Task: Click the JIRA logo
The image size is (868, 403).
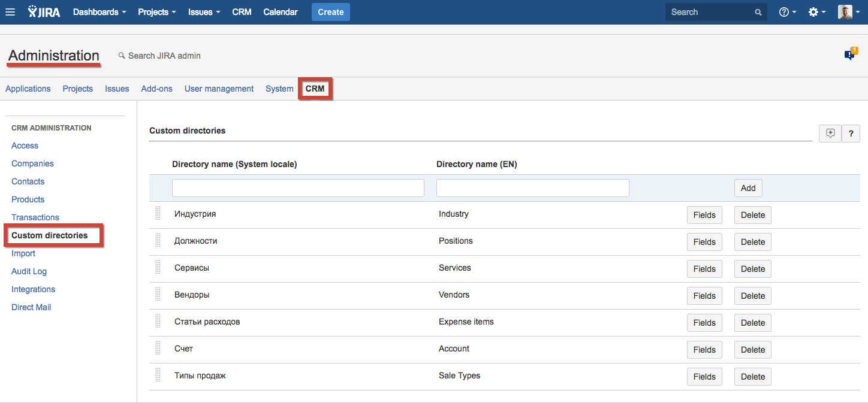Action: tap(44, 12)
